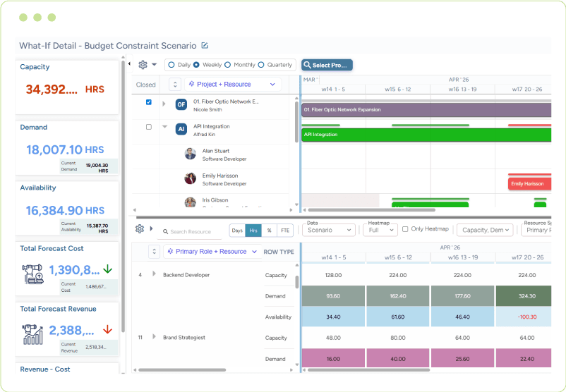This screenshot has width=566, height=392.
Task: Click Backend Developer capacity cell 128.00
Action: pos(333,275)
